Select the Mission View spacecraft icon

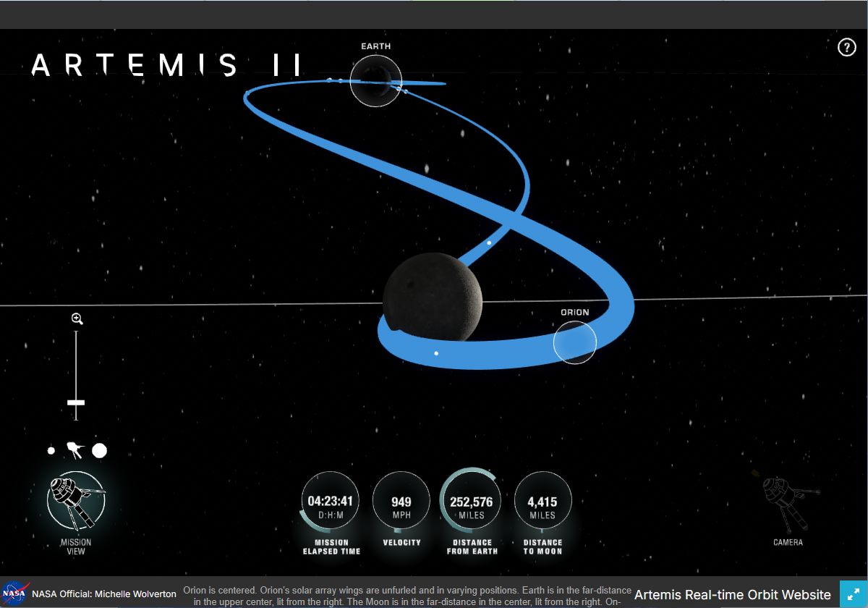75,500
